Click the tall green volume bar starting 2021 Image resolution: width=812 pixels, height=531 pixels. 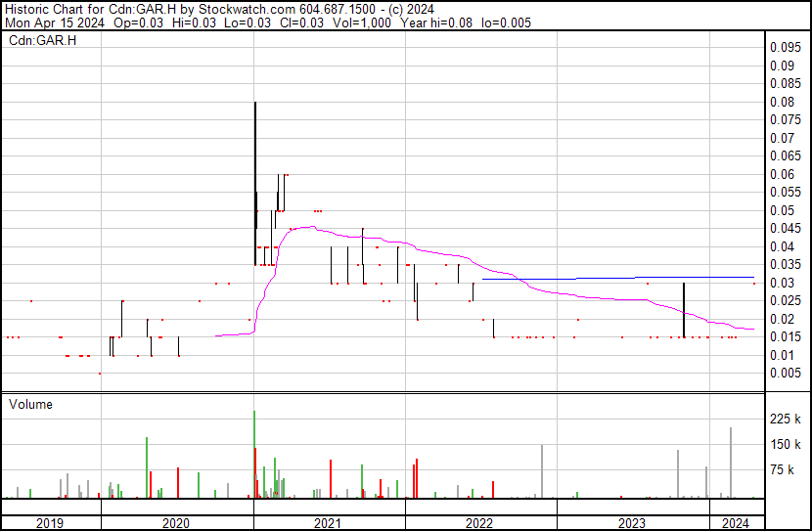tap(254, 455)
